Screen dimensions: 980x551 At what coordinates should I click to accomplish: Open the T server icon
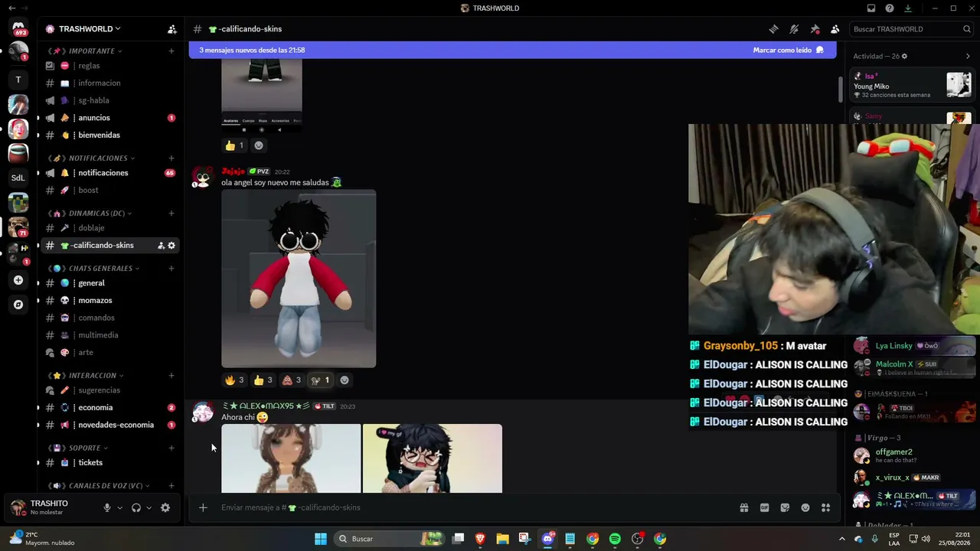coord(18,80)
